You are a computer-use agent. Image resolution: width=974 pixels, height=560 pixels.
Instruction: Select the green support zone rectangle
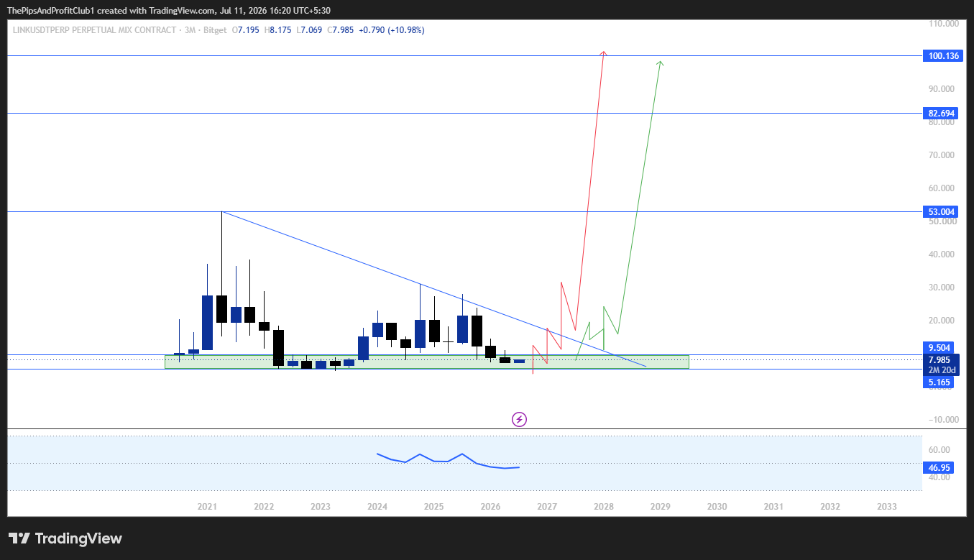(426, 362)
